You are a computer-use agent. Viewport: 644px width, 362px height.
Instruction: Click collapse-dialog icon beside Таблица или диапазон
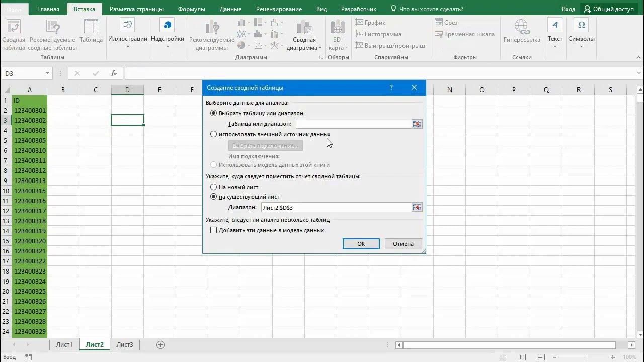[x=417, y=124]
